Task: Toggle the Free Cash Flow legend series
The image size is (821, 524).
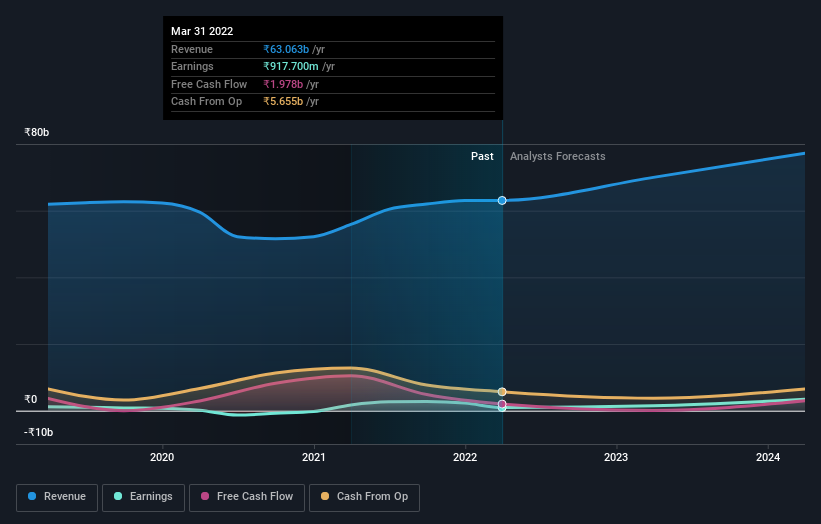Action: 247,497
